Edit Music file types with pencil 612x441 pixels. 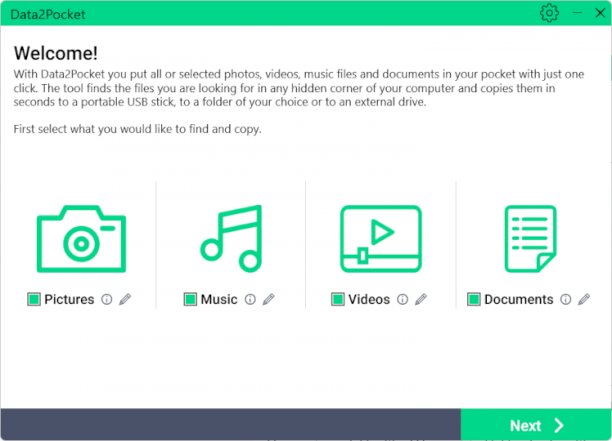tap(269, 299)
